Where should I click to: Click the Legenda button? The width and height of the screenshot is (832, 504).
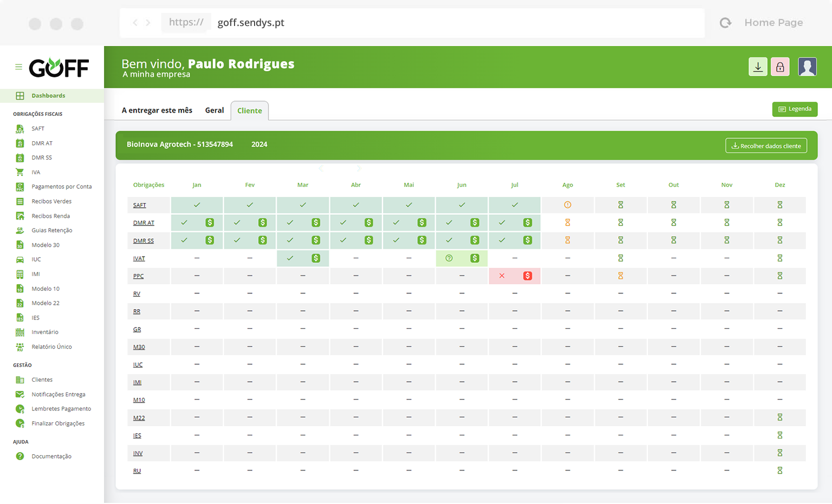click(795, 109)
